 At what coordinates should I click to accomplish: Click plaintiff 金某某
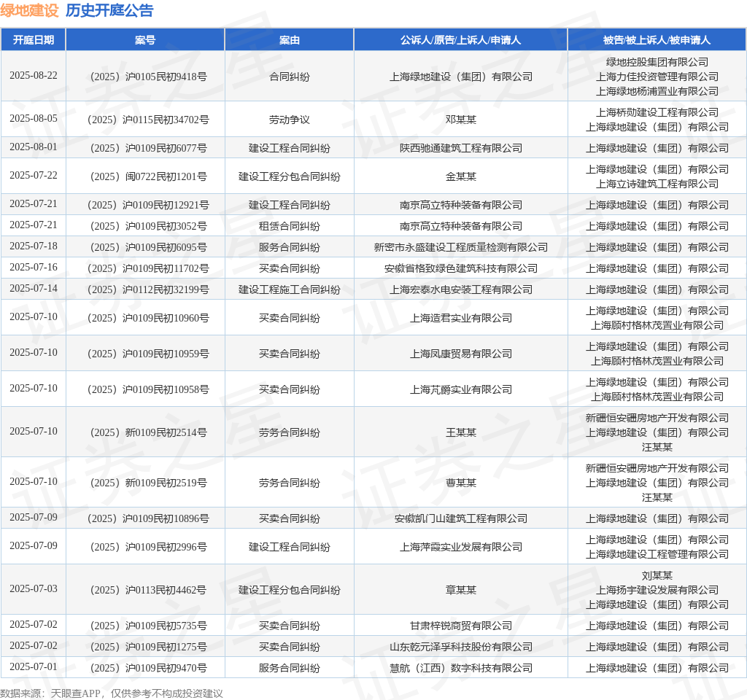coord(461,176)
